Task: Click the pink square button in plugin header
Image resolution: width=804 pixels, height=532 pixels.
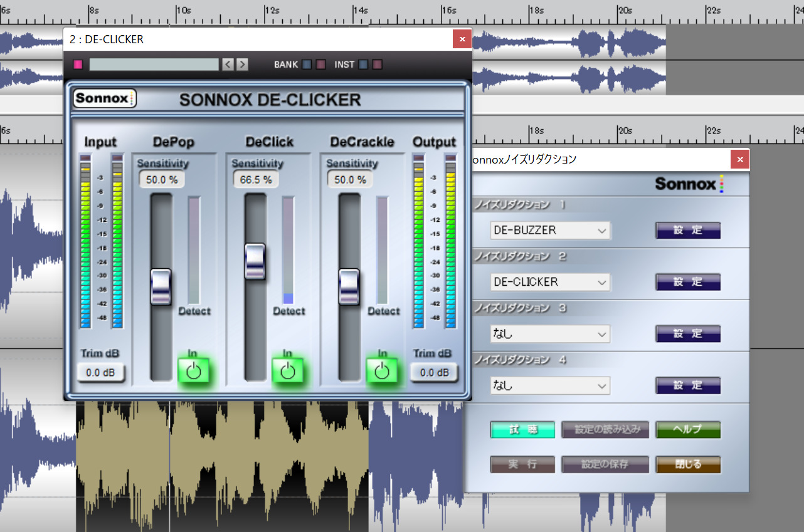Action: coord(78,65)
